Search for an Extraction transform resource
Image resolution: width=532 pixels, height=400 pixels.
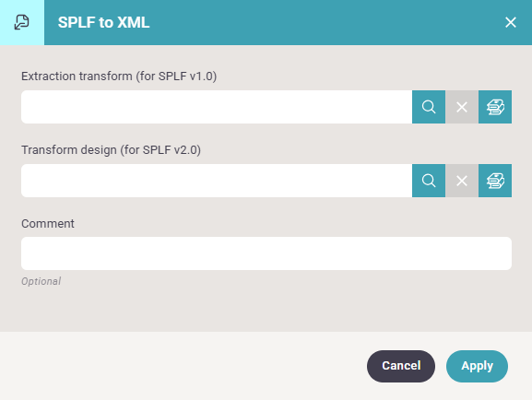[x=429, y=107]
